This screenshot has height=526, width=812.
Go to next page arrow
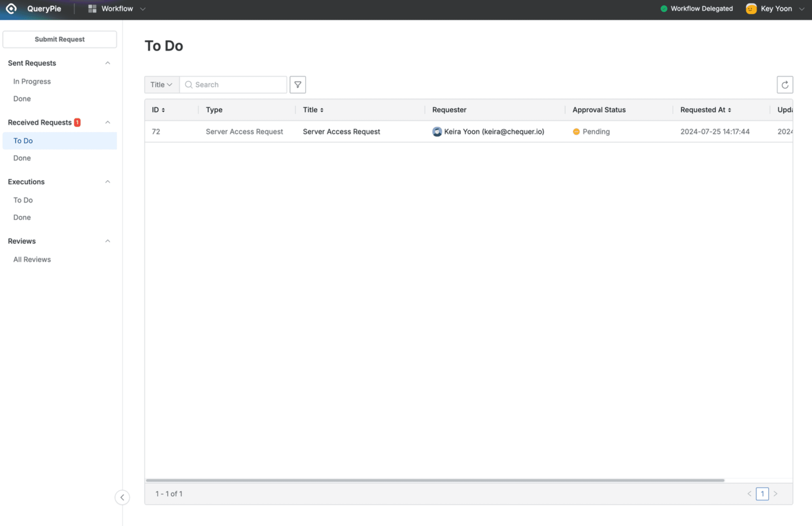[x=775, y=494]
